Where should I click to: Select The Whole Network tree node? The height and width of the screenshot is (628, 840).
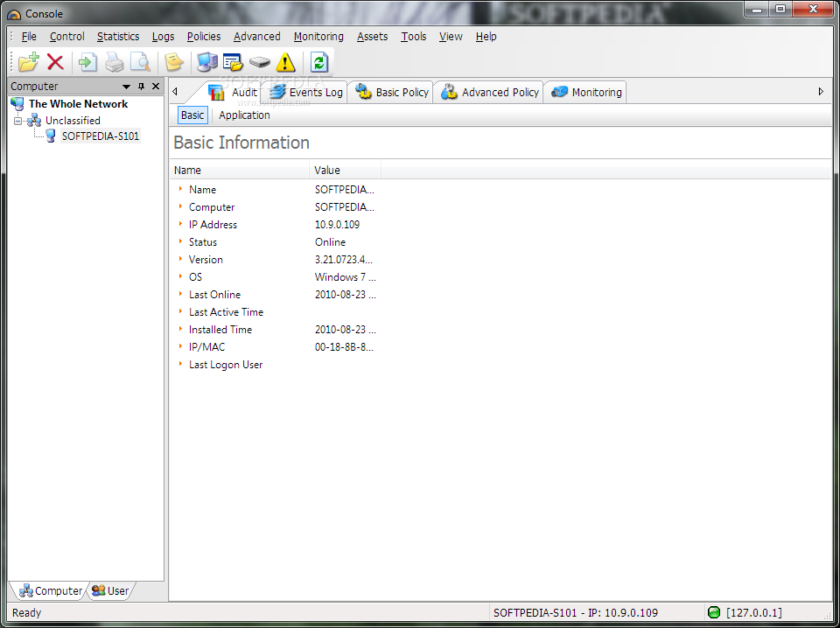point(78,104)
